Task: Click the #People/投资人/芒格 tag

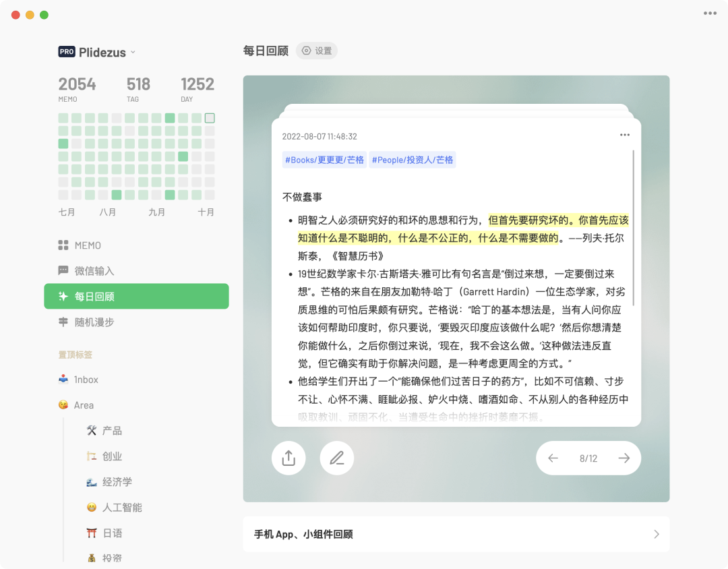Action: click(413, 160)
